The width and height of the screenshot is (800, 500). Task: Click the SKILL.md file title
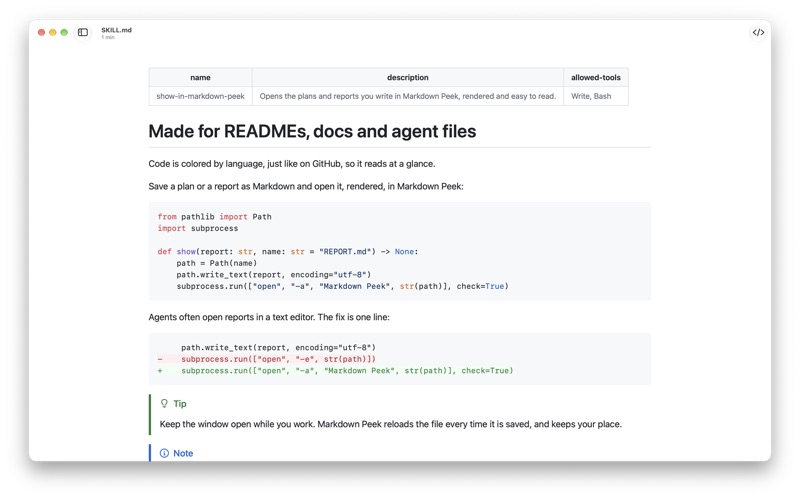[116, 30]
